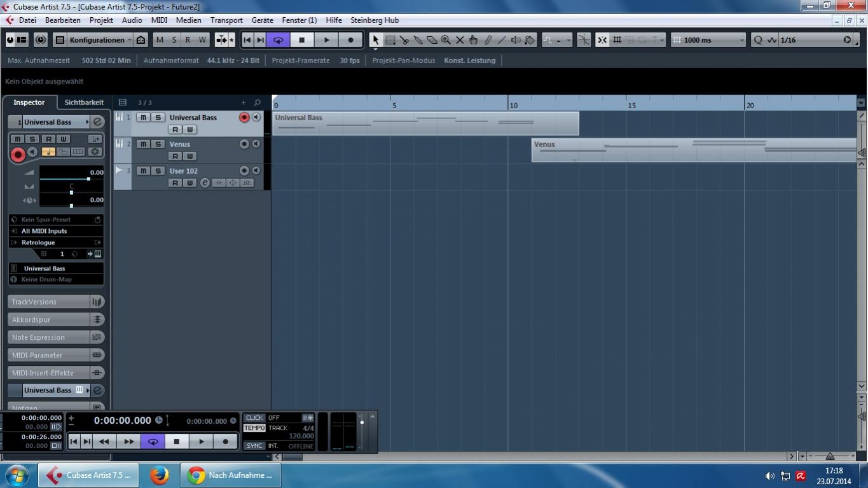Image resolution: width=868 pixels, height=488 pixels.
Task: Switch to the Sichtbarkeit tab
Action: pos(84,102)
